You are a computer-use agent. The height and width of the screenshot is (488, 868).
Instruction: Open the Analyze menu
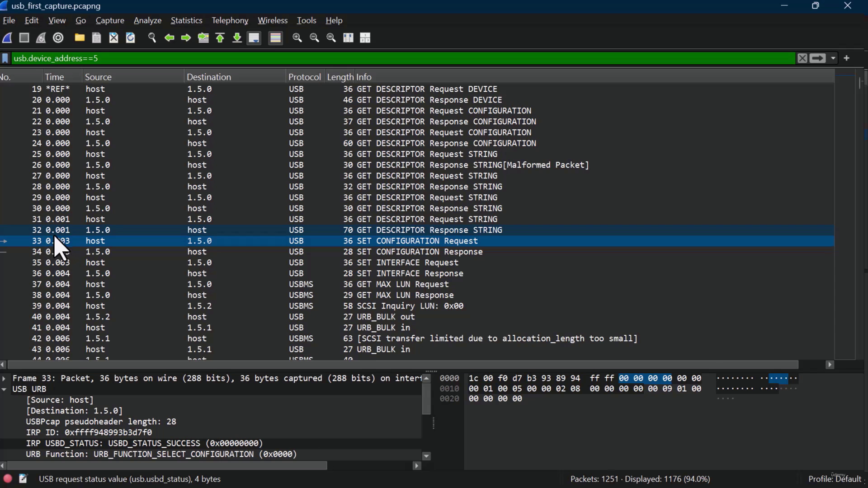point(147,20)
